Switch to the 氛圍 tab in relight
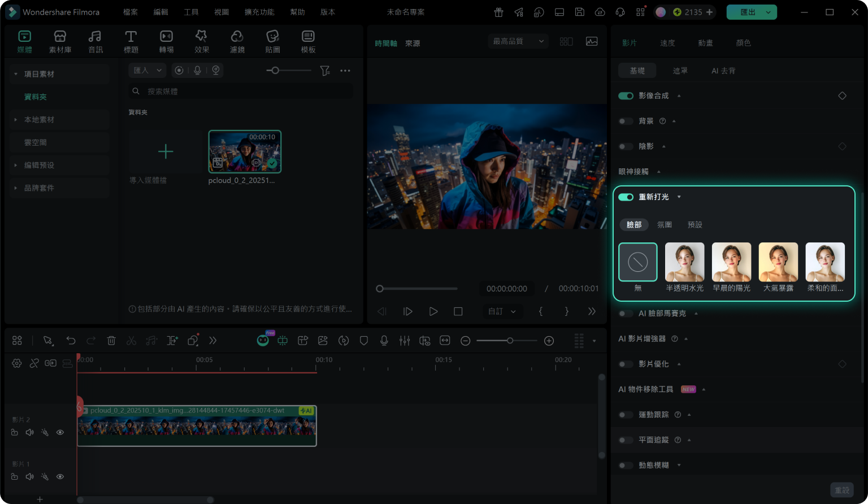 coord(665,225)
